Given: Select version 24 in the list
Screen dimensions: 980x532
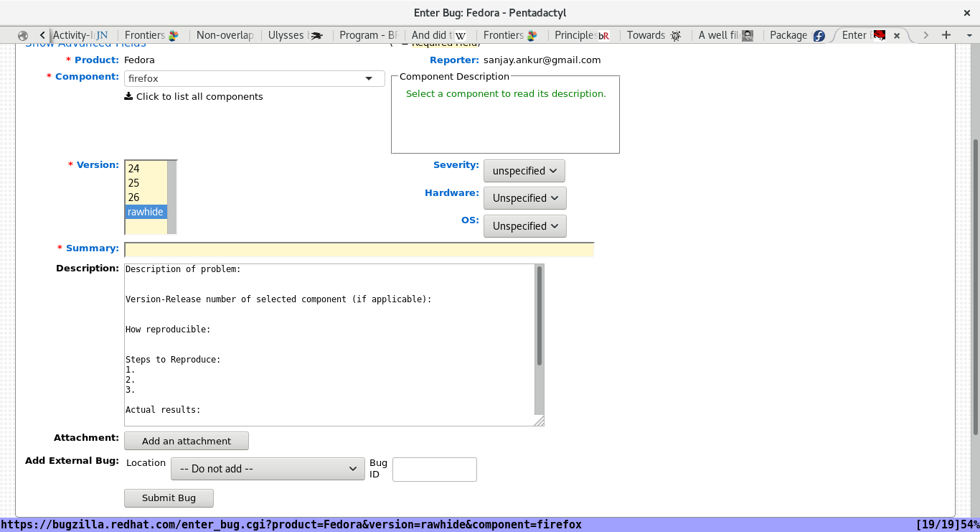Looking at the screenshot, I should coord(146,169).
